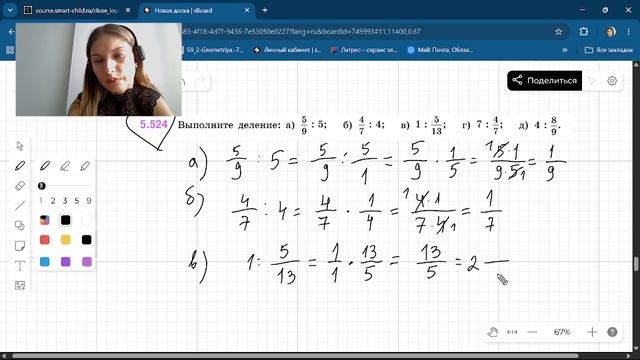Screen dimensions: 640x360
Task: Open the 59_2-Geometriya bookmark
Action: point(212,50)
